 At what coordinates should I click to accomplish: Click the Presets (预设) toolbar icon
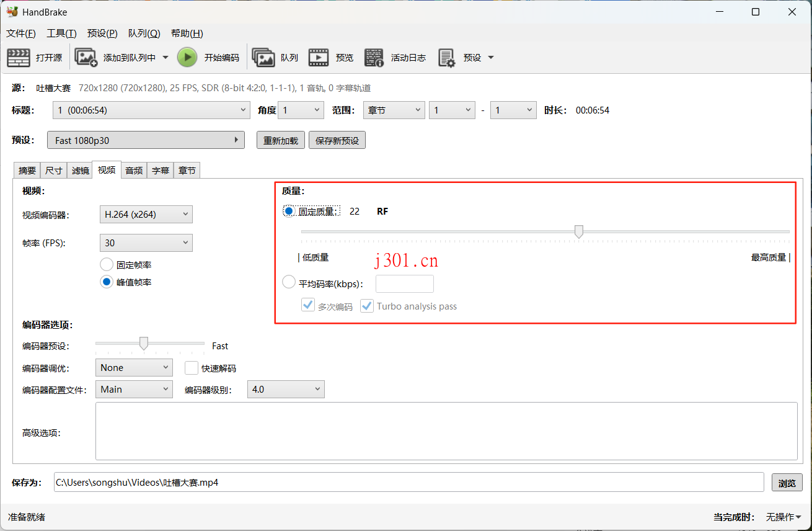(x=447, y=58)
